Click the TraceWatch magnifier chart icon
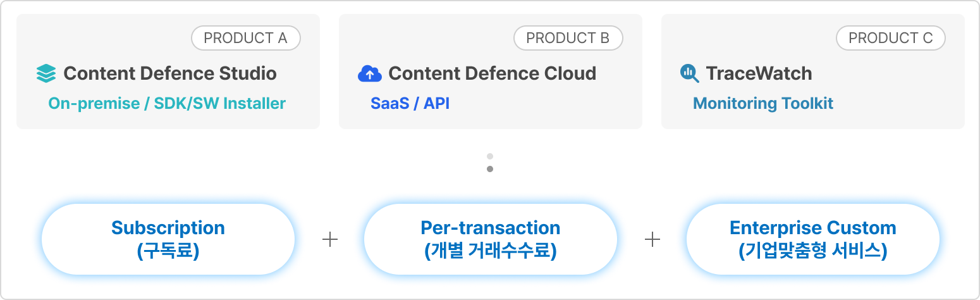 689,74
